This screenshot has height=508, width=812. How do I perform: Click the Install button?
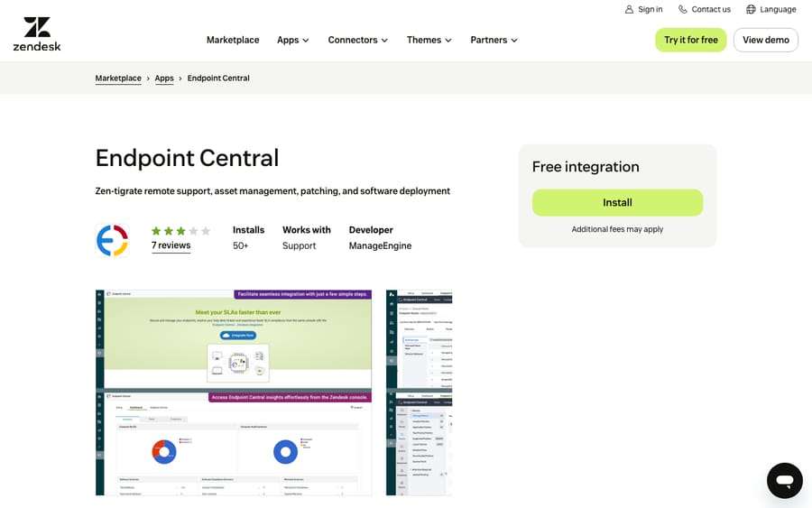[617, 202]
